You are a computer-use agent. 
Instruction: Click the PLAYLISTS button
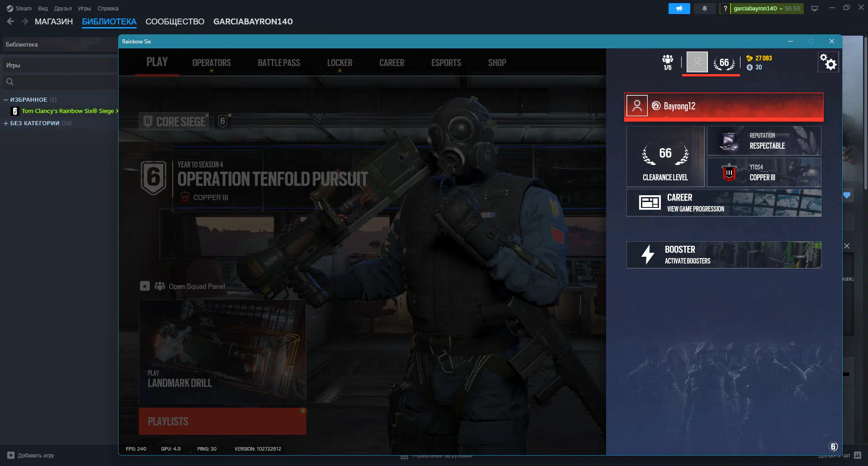[222, 421]
